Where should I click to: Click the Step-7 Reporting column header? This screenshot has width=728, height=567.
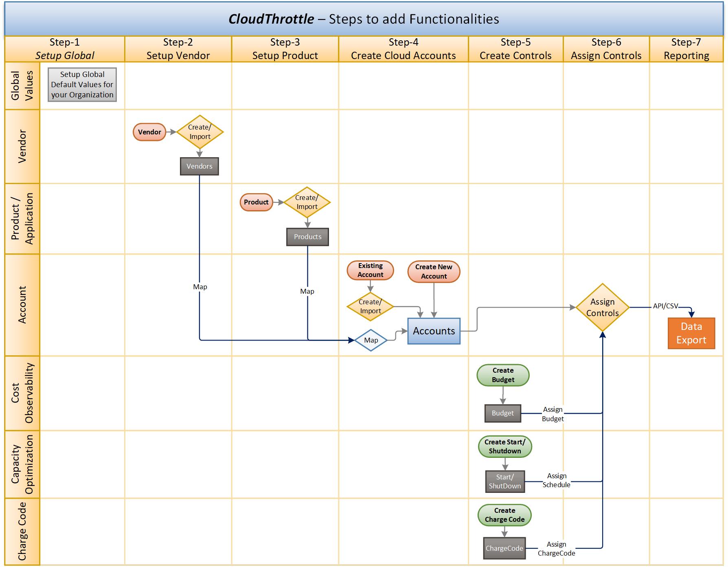687,48
